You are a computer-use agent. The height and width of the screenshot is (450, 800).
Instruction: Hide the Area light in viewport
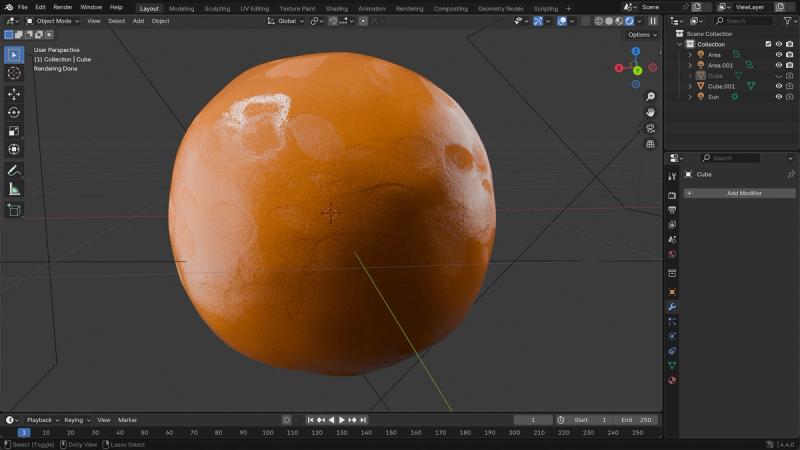click(x=779, y=55)
